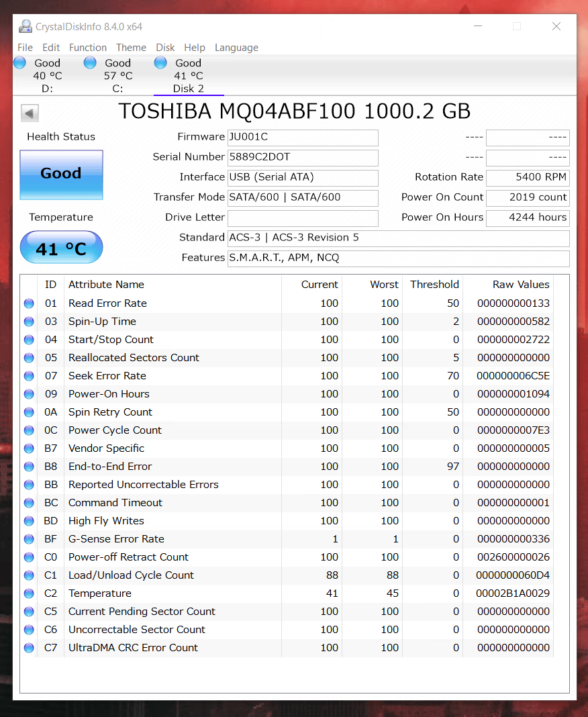Click raw value 00002B1A0029
The height and width of the screenshot is (717, 588).
[x=513, y=593]
